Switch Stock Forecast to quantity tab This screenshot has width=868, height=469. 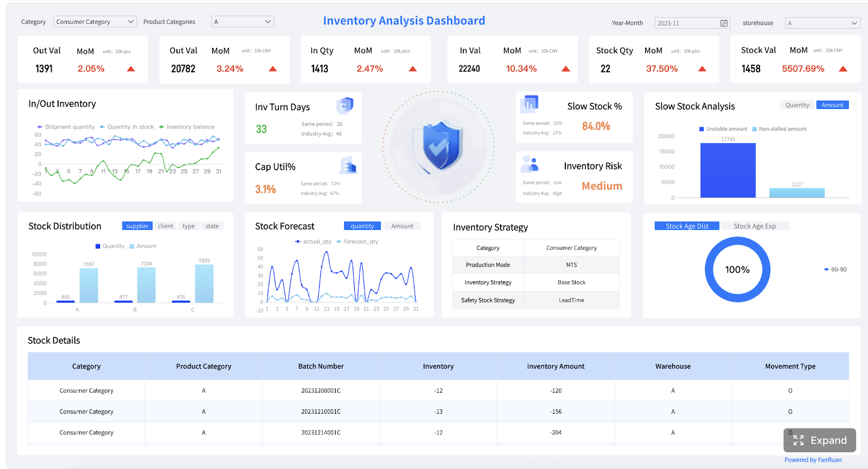[x=362, y=226]
